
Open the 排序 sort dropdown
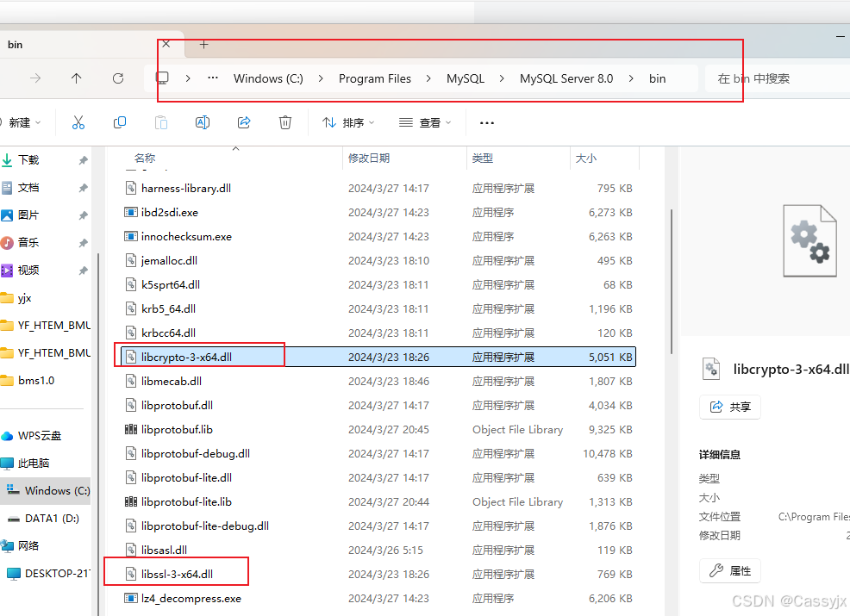[348, 123]
